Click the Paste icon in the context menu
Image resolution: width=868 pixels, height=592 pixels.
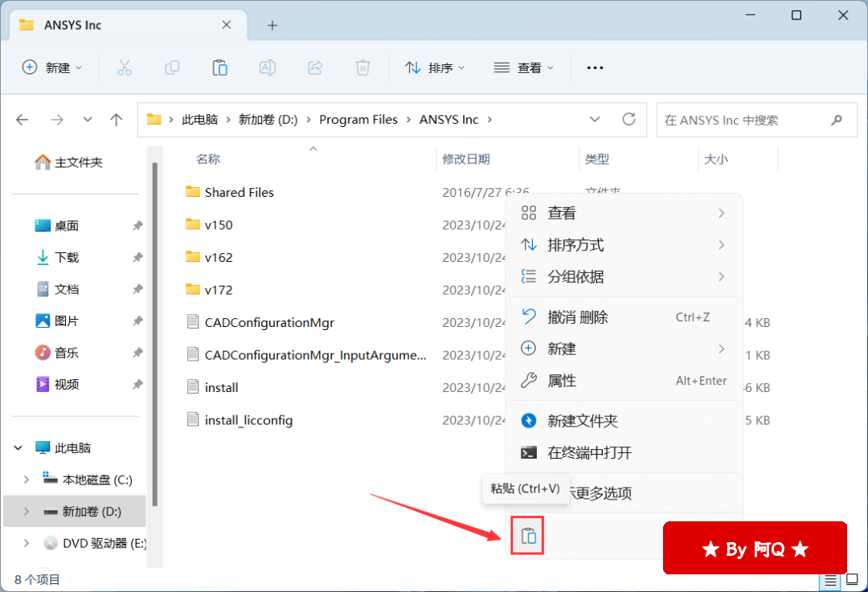[x=528, y=536]
